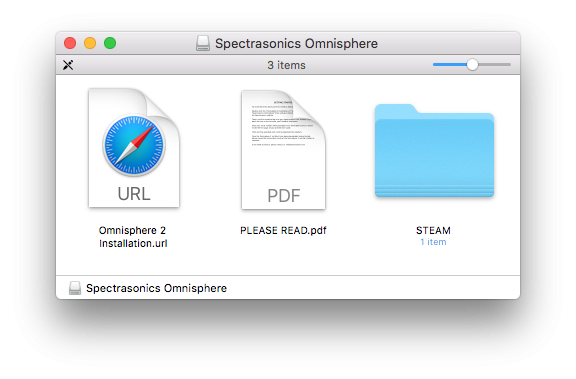
Task: Click the Spectrasonics Omnisphere path bar entry
Action: (148, 288)
